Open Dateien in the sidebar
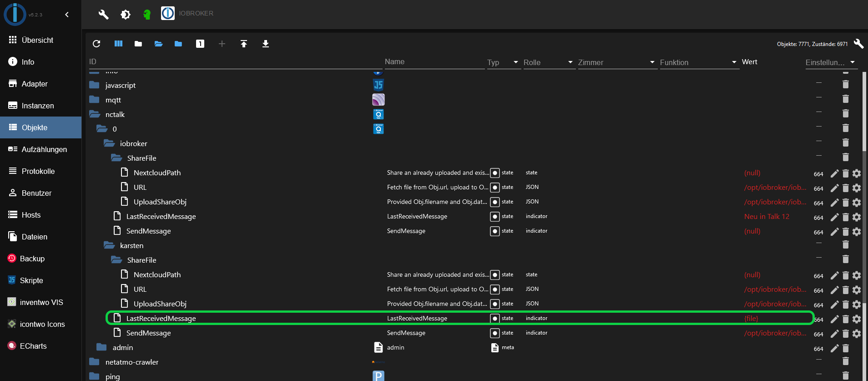 [x=40, y=237]
